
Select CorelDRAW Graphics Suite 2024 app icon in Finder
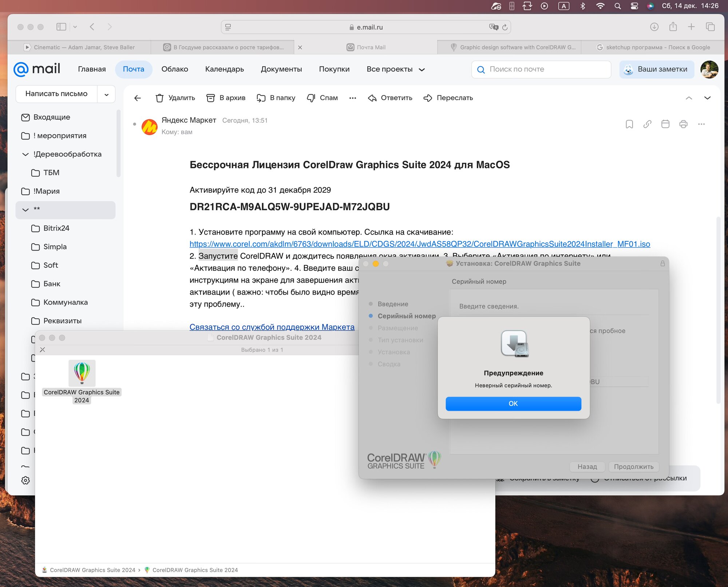(x=82, y=373)
